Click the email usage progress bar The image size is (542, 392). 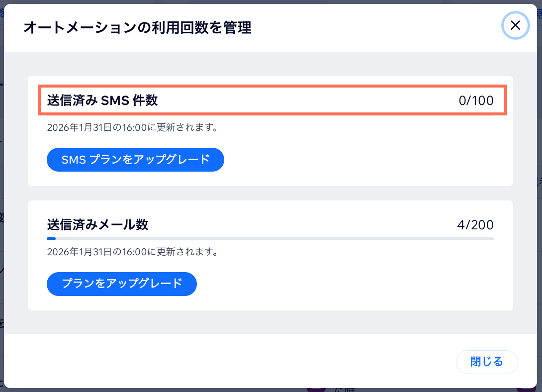coord(271,239)
